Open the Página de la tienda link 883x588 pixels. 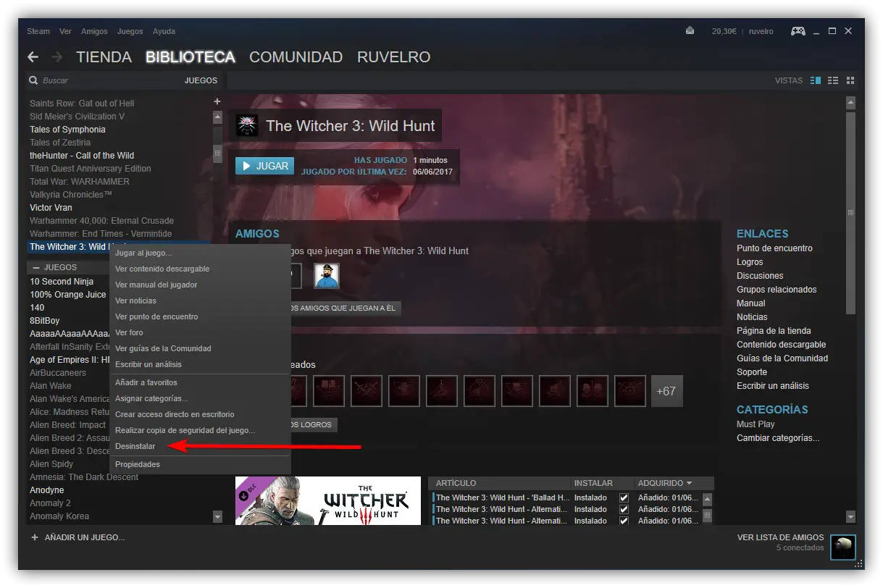click(x=774, y=331)
